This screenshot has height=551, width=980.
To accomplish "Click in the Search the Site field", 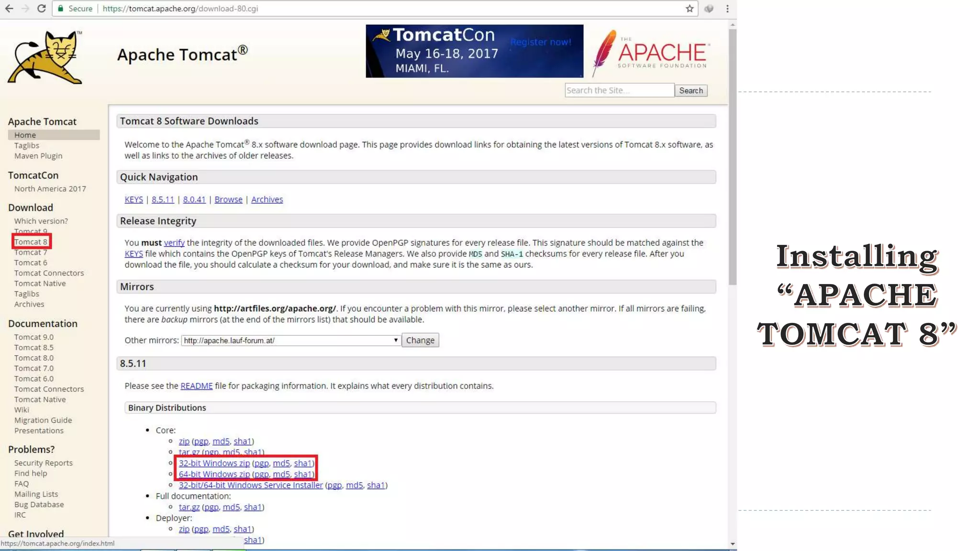I will coord(619,90).
